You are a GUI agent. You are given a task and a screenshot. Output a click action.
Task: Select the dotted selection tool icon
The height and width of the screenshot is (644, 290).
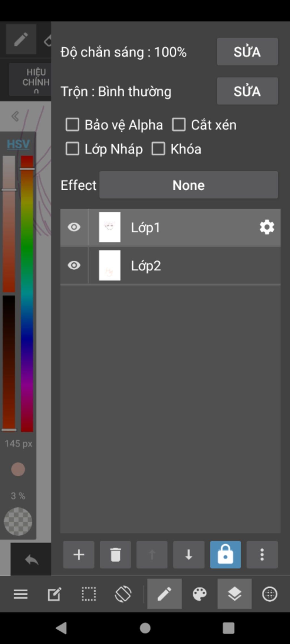click(x=89, y=594)
